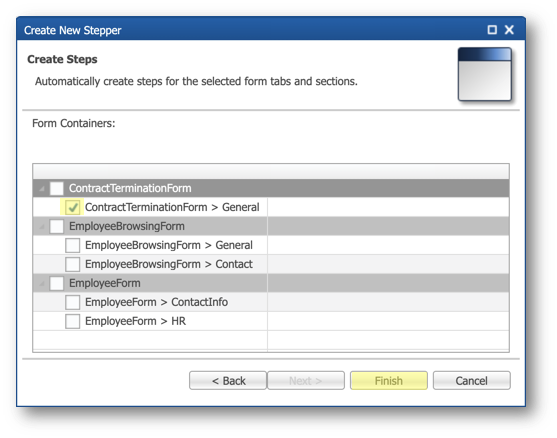Viewport: 557px width, 438px height.
Task: Tick EmployeeForm > HR checkbox
Action: point(72,321)
